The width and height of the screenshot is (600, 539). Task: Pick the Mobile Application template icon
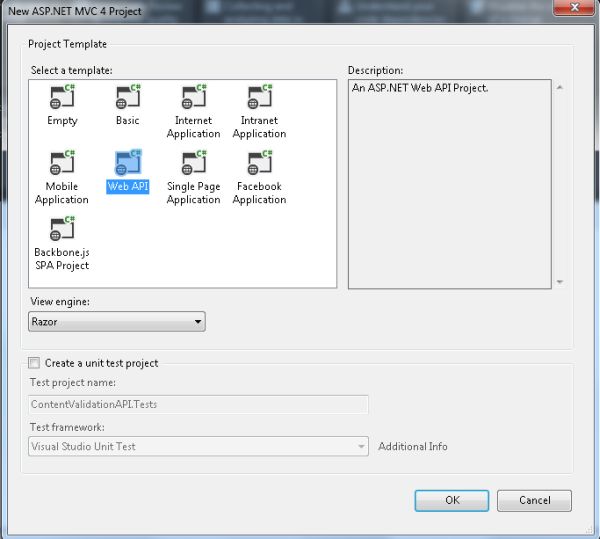click(62, 163)
